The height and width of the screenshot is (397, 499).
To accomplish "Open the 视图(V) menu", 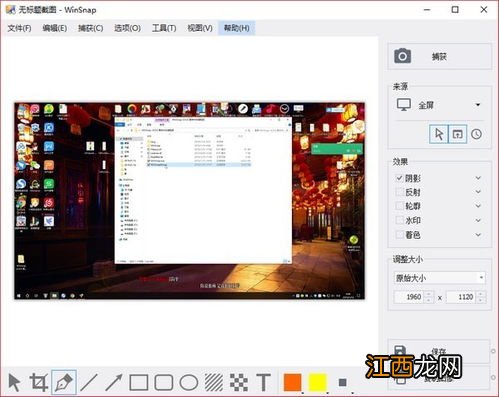I will pyautogui.click(x=200, y=28).
